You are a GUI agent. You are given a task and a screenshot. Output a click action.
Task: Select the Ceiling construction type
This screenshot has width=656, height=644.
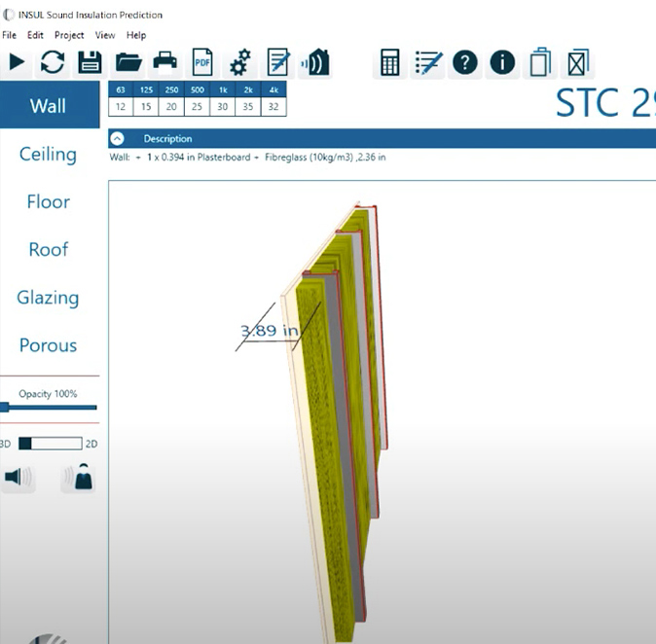coord(48,154)
